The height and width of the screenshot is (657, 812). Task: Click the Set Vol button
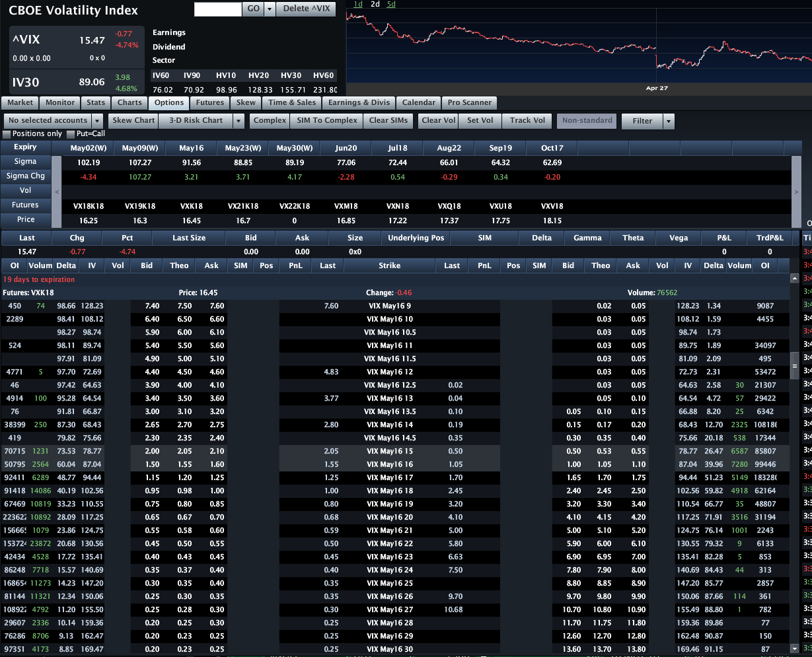point(480,121)
